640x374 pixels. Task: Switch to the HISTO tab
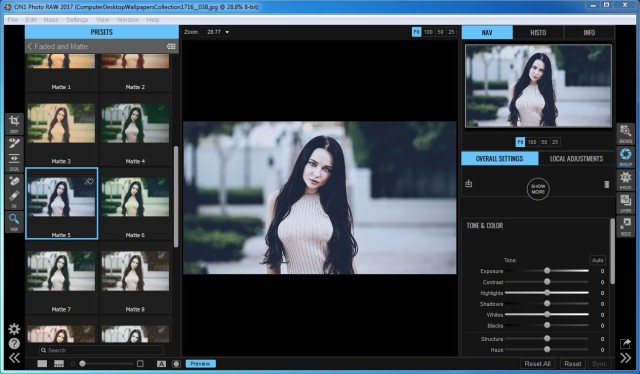tap(538, 33)
